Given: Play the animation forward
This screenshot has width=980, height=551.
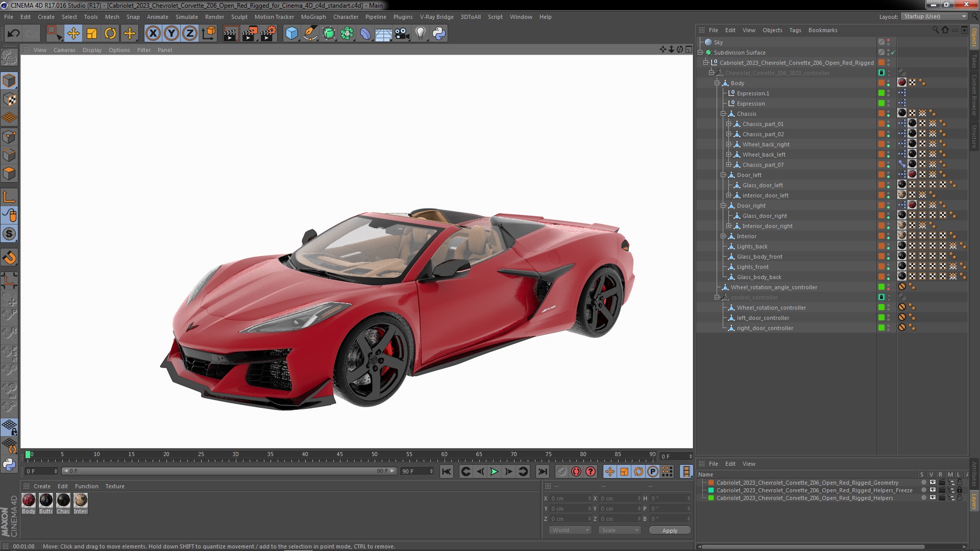Looking at the screenshot, I should coord(494,472).
